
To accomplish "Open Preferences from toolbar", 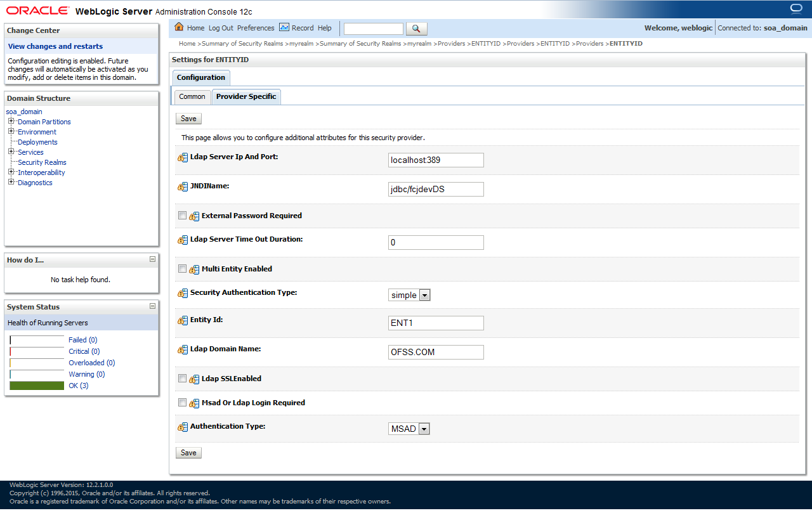I will click(x=256, y=28).
